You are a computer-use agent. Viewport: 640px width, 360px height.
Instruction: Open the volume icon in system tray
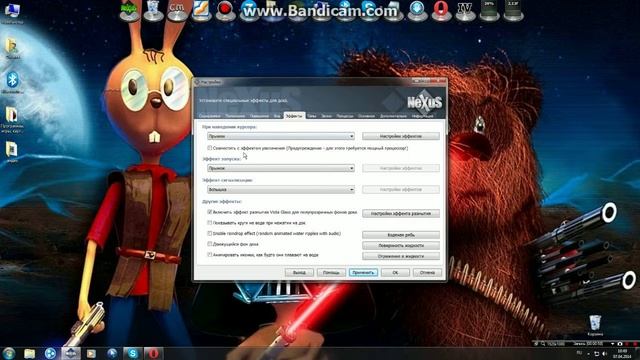[x=604, y=353]
